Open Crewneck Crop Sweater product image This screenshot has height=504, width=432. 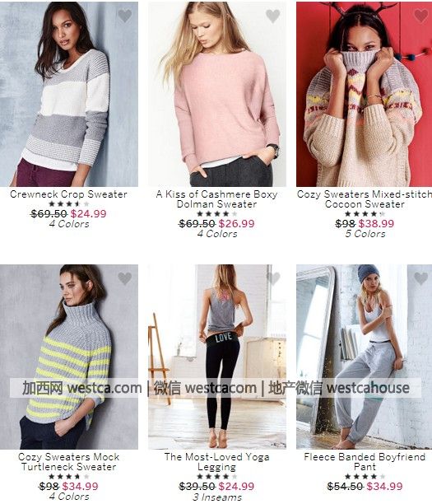click(69, 94)
